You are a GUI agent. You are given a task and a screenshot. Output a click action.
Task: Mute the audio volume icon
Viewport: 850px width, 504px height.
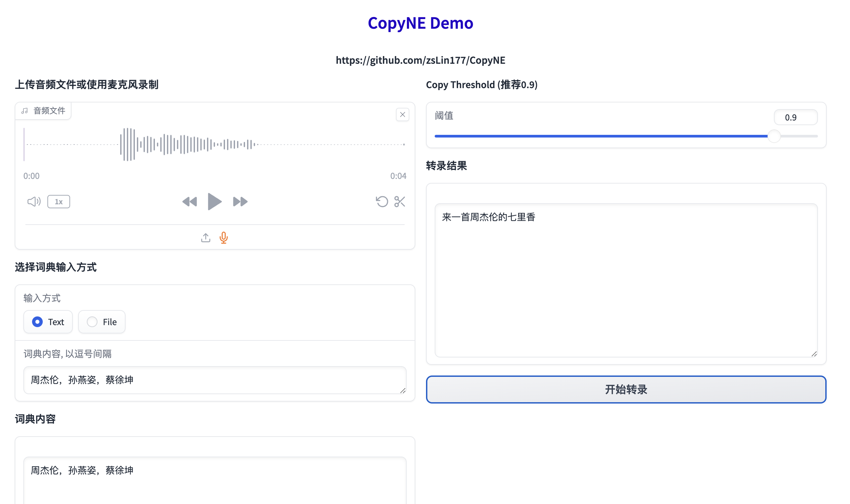34,202
